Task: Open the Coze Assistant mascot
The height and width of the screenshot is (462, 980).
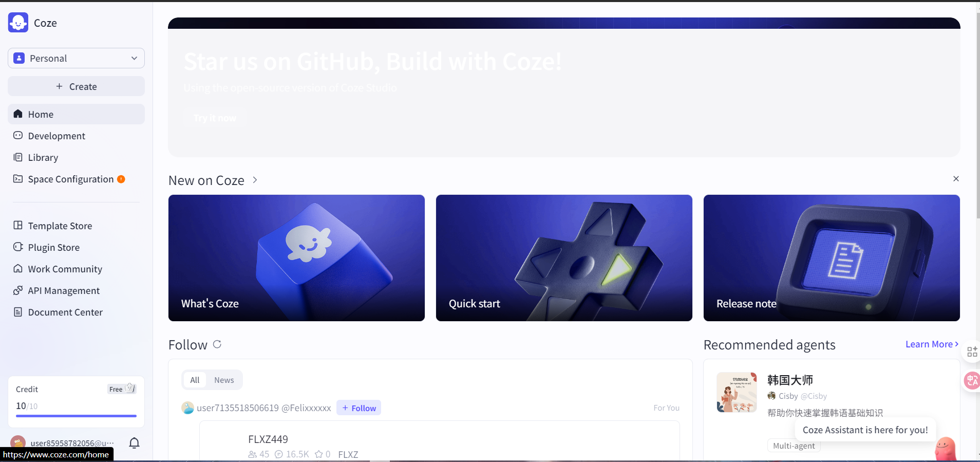Action: tap(945, 448)
